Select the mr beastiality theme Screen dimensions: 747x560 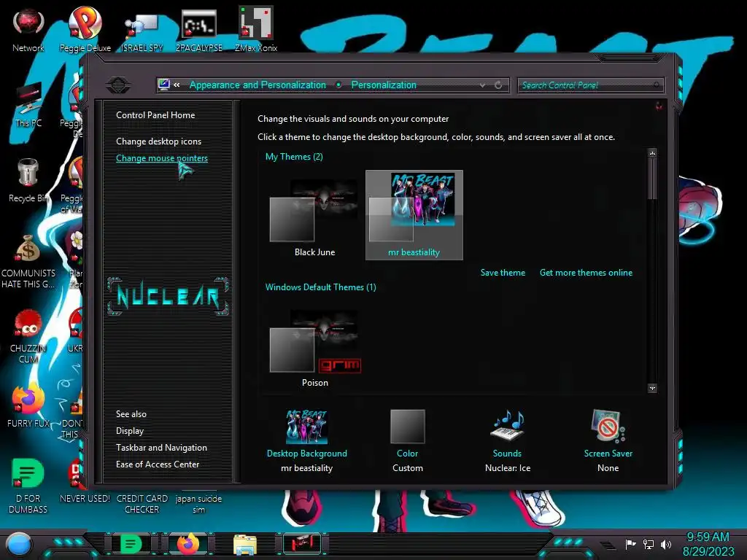click(x=414, y=215)
